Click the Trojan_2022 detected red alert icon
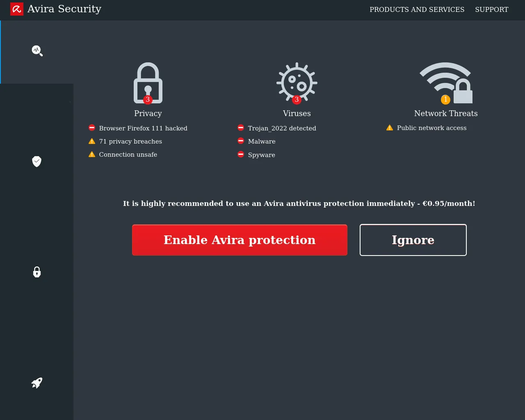This screenshot has width=525, height=420. (241, 128)
